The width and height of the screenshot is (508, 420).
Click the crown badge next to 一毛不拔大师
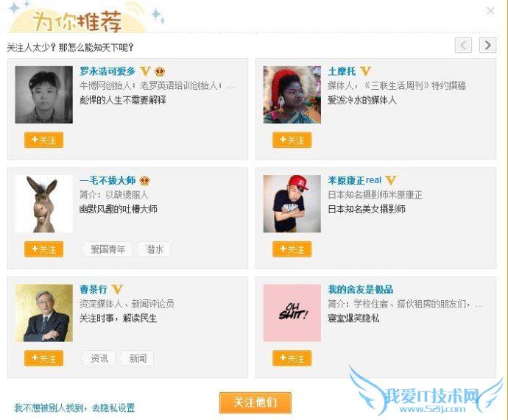(144, 180)
